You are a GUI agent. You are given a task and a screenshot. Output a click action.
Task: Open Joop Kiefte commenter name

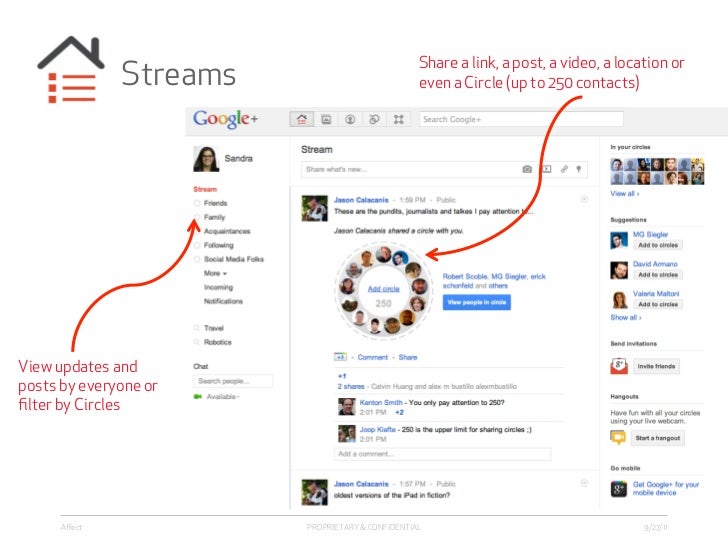point(377,429)
